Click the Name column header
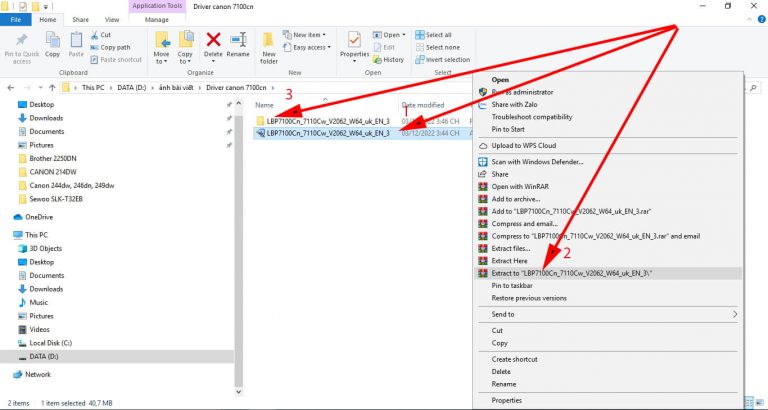The width and height of the screenshot is (768, 410). click(264, 104)
